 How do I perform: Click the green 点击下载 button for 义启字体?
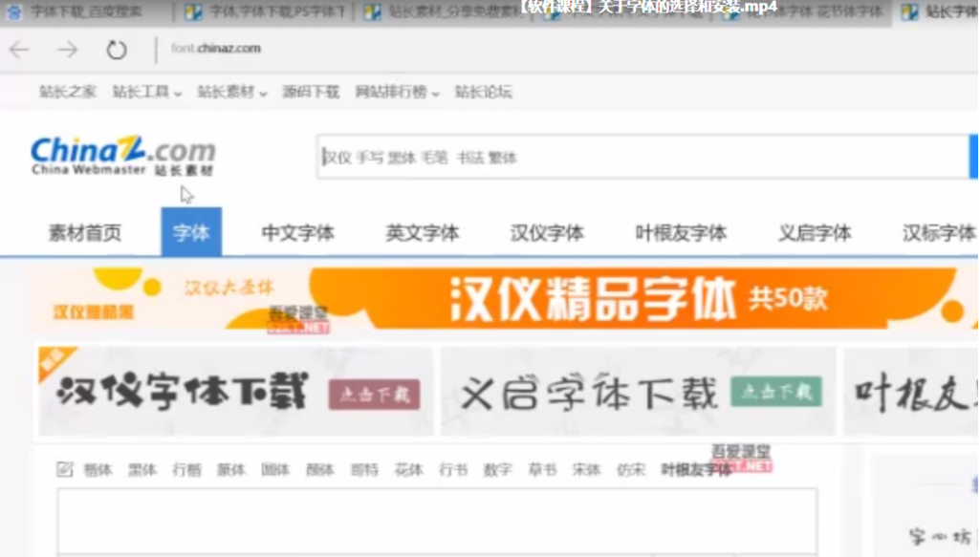point(776,392)
